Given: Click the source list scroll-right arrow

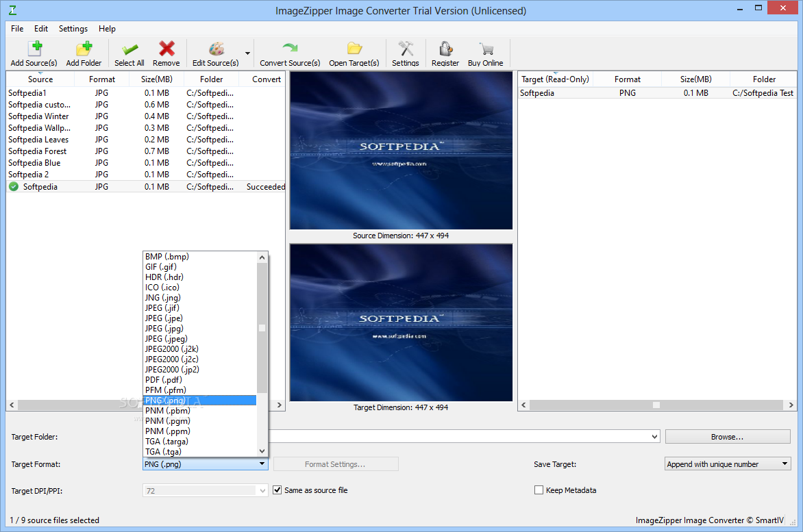Looking at the screenshot, I should click(279, 405).
